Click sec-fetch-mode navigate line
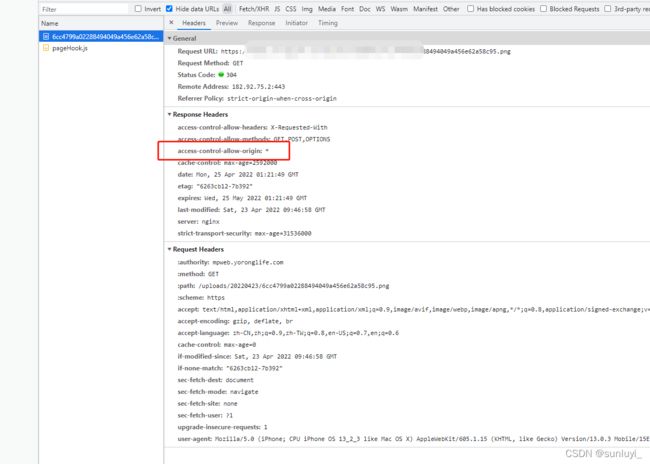The height and width of the screenshot is (464, 650). click(x=218, y=391)
